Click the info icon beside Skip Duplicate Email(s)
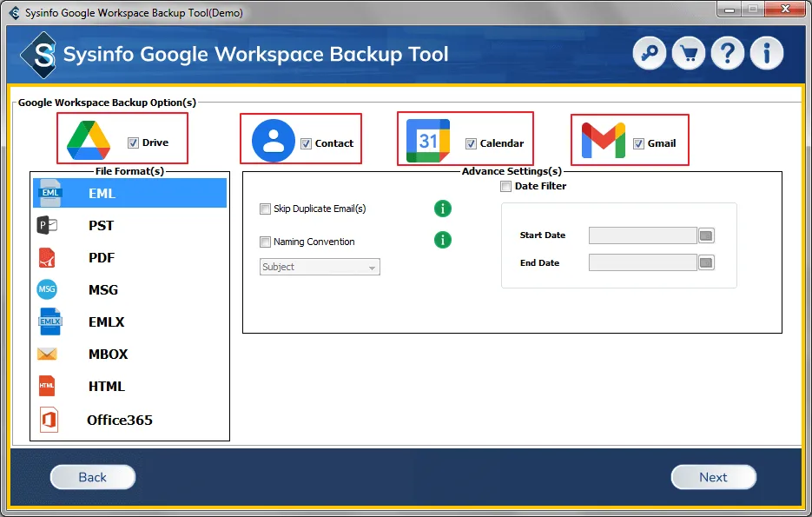The width and height of the screenshot is (812, 517). pos(443,209)
